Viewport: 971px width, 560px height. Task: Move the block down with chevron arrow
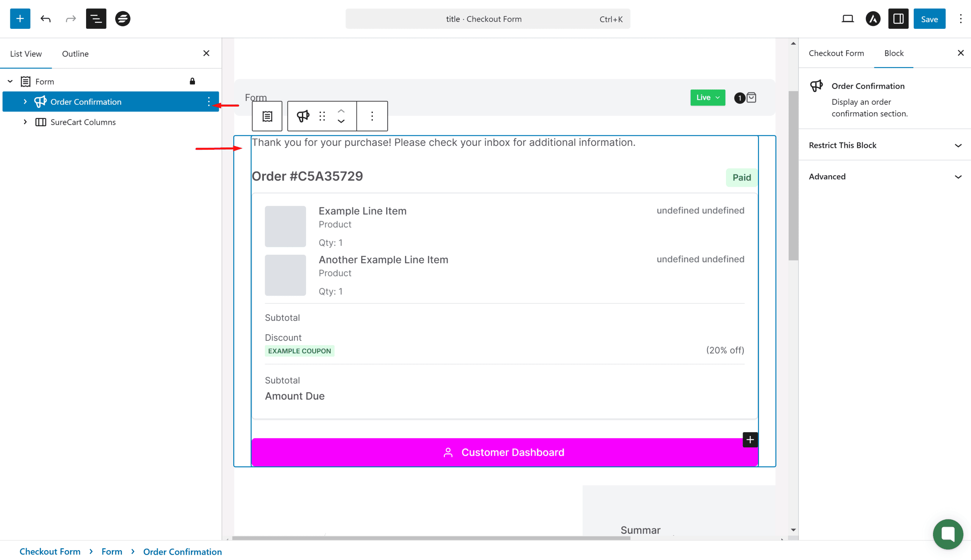click(x=341, y=121)
